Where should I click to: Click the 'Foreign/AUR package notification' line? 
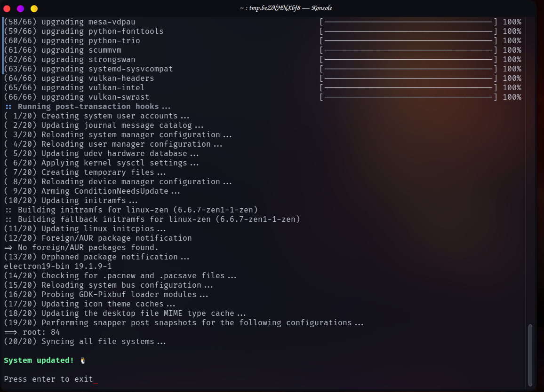[98, 238]
